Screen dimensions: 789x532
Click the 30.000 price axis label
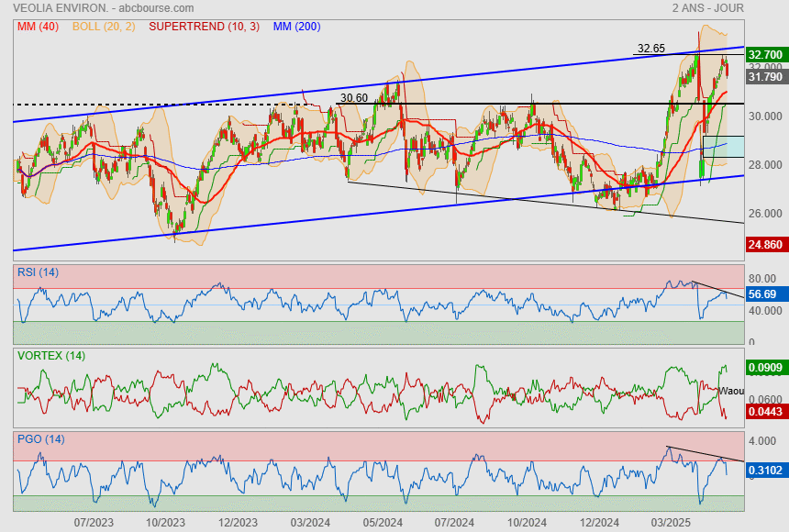point(765,116)
